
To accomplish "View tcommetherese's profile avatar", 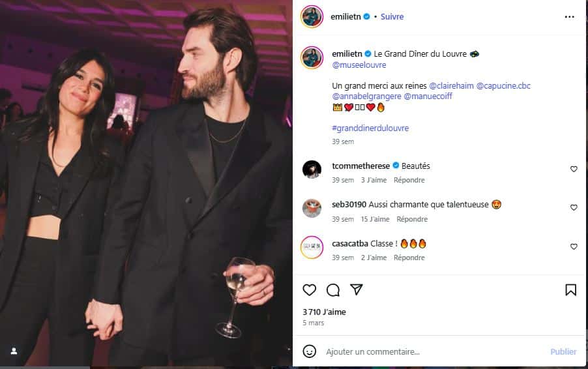I will [x=312, y=170].
